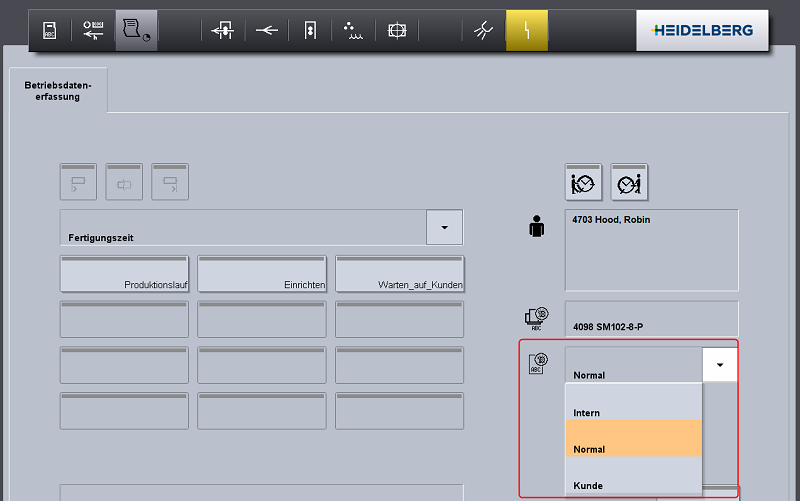Select the dotted wave toolbar icon
Viewport: 800px width, 501px height.
pos(353,30)
